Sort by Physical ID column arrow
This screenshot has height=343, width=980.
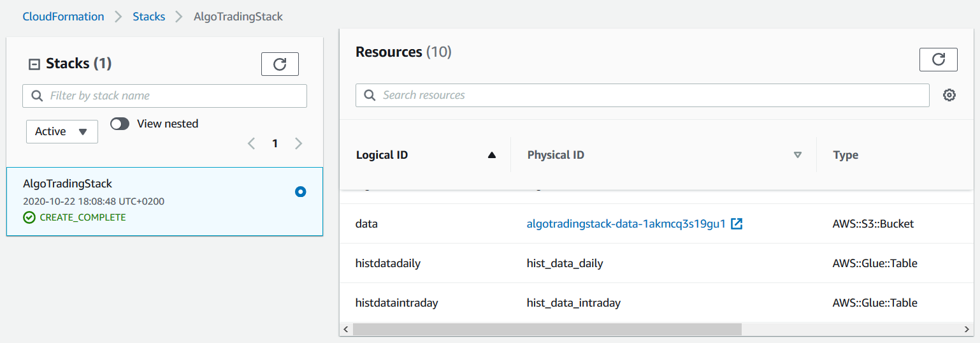click(x=797, y=155)
